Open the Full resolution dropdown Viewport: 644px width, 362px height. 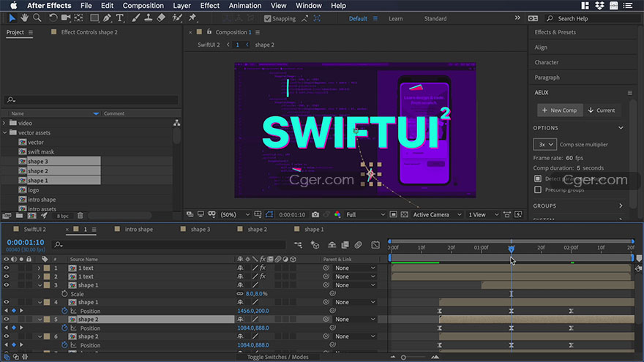pos(365,215)
